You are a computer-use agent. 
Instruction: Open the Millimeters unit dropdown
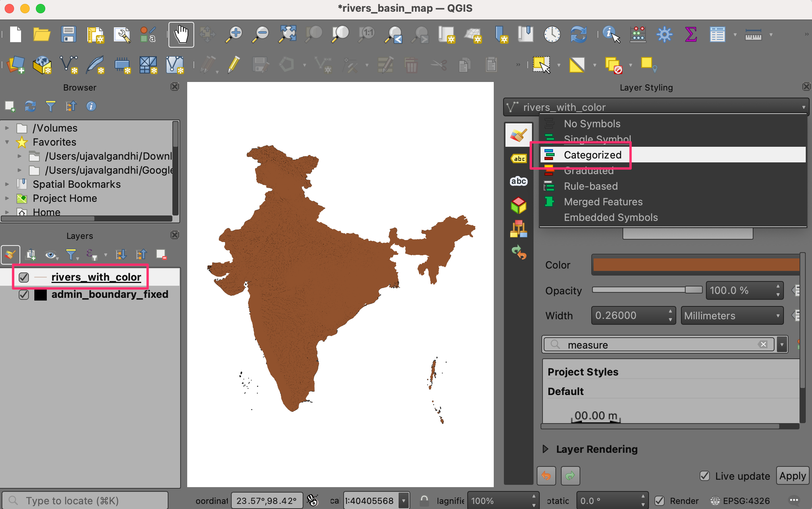coord(732,315)
